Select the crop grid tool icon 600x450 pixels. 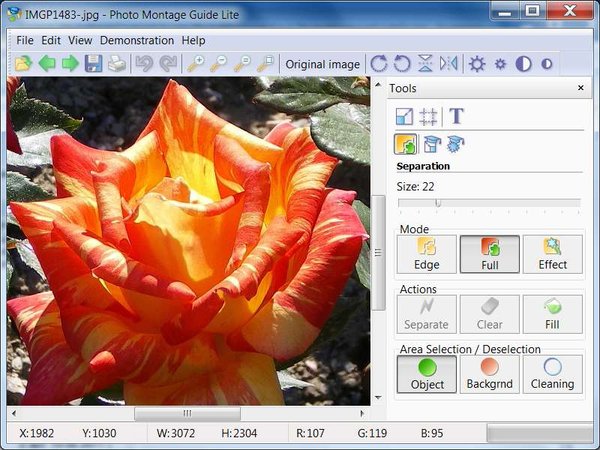click(x=430, y=116)
